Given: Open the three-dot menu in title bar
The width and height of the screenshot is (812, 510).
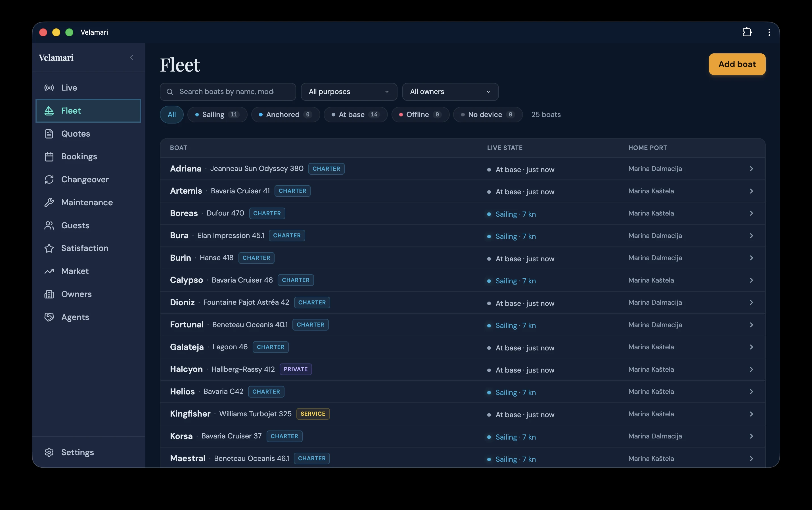Looking at the screenshot, I should coord(769,32).
